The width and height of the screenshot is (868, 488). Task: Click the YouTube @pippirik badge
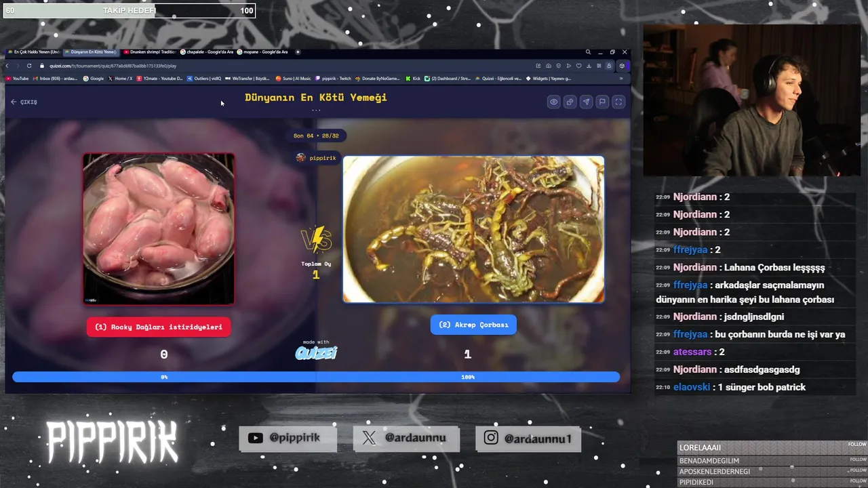288,438
